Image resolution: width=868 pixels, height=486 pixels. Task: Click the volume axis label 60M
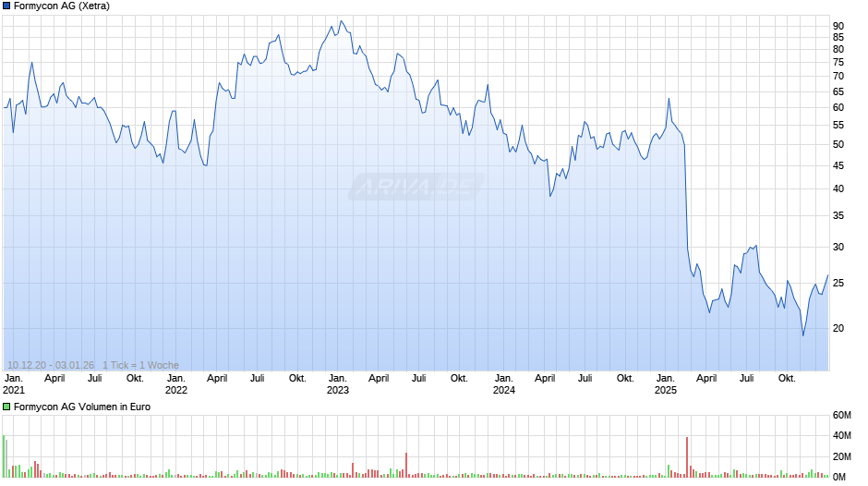pos(841,415)
